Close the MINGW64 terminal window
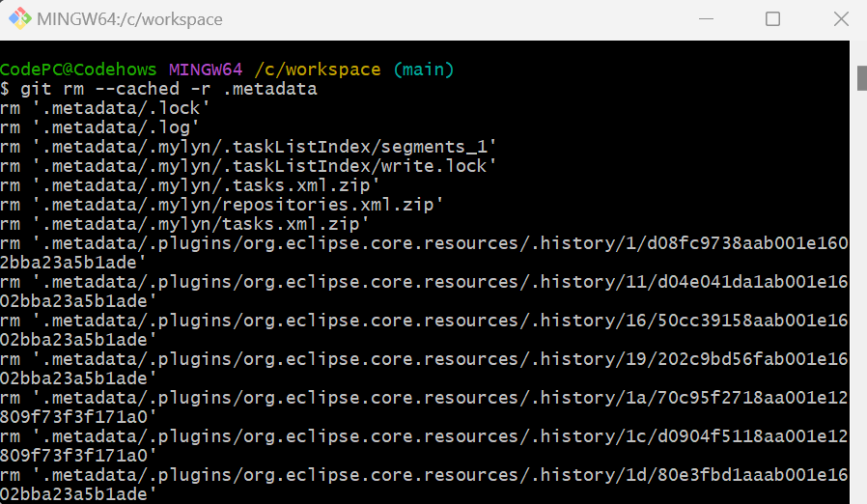 tap(841, 18)
